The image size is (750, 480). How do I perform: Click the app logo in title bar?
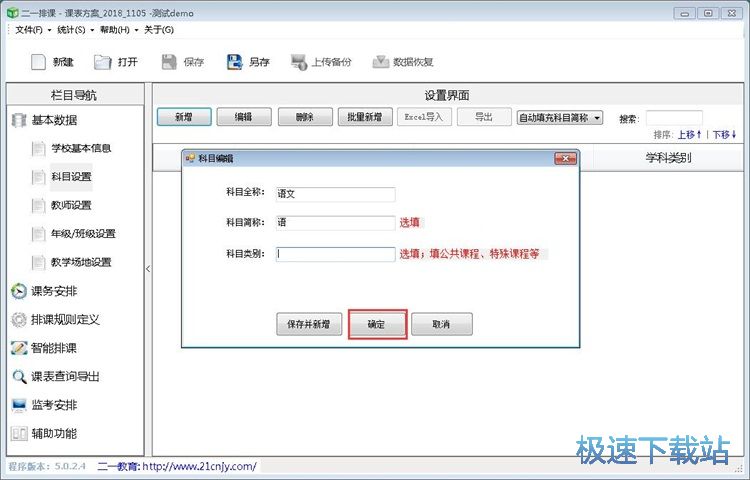pos(12,13)
